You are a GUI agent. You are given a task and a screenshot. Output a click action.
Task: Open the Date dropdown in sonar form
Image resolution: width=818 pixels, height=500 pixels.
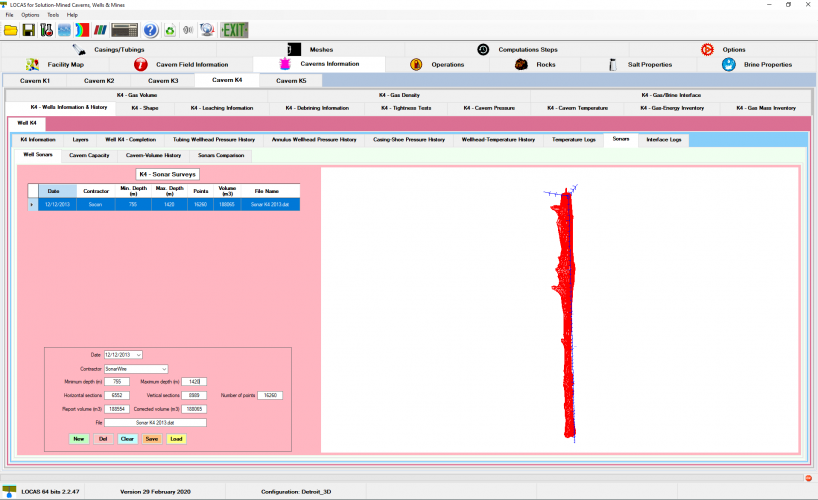[x=138, y=354]
